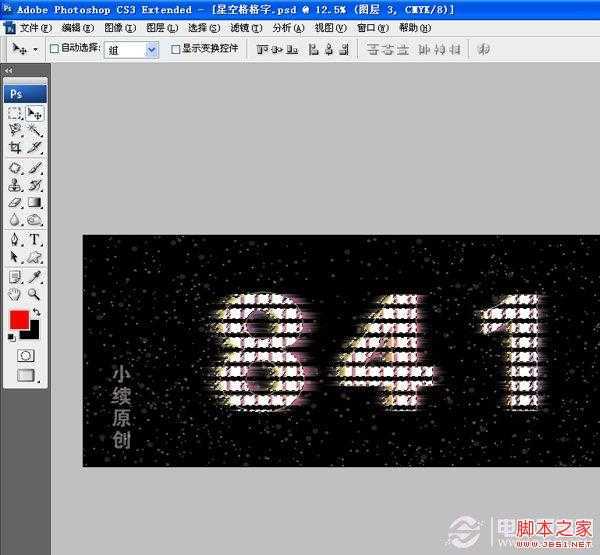Click the Photoshop title bar icon

[x=7, y=8]
